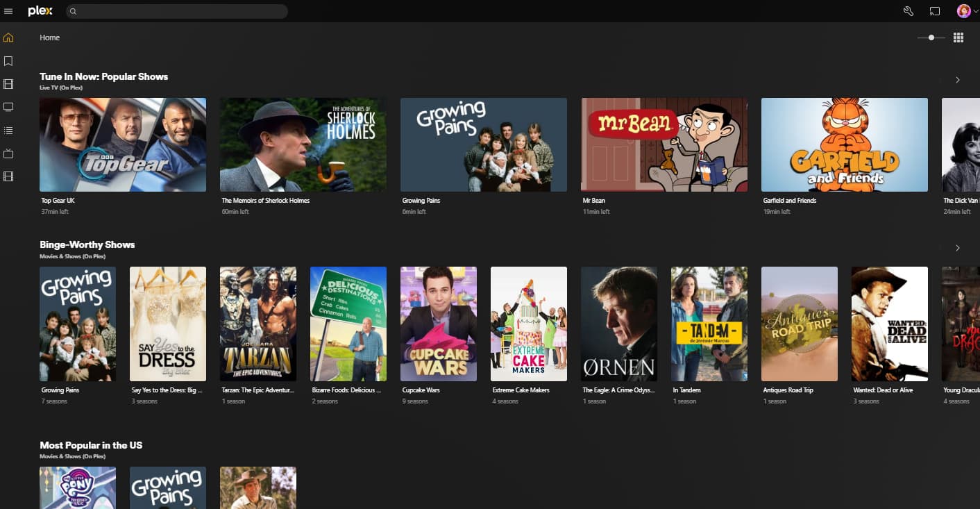
Task: Click the "The Dick Van" title text
Action: coord(961,201)
